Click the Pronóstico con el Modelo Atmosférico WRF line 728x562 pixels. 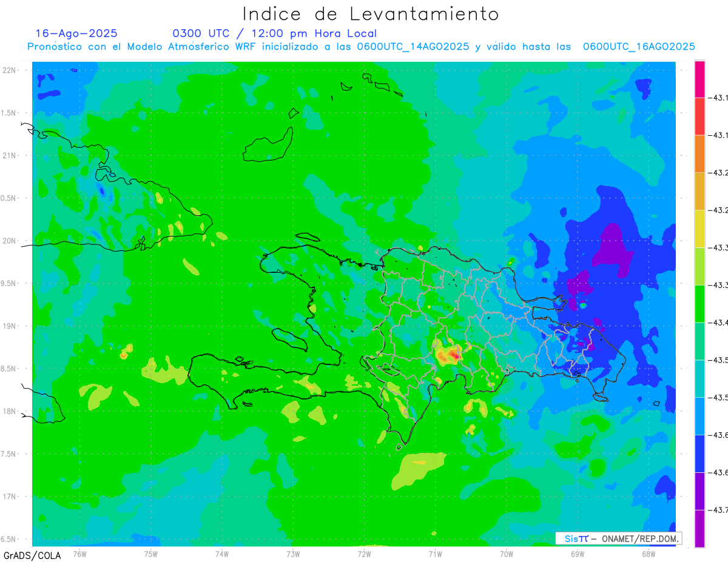[362, 47]
